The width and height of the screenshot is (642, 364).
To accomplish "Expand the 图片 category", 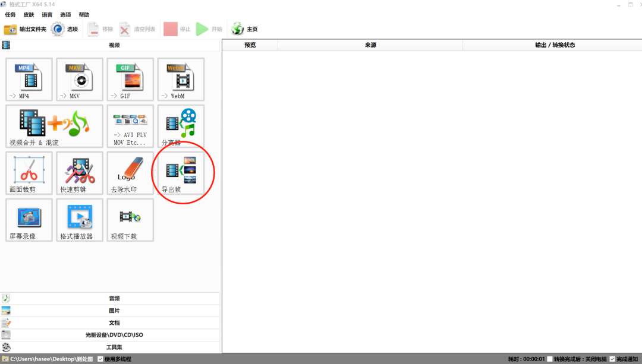I will [110, 311].
